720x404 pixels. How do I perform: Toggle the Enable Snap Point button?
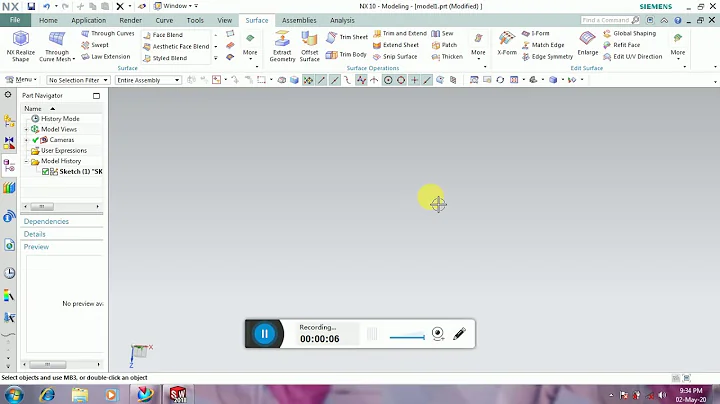[308, 80]
